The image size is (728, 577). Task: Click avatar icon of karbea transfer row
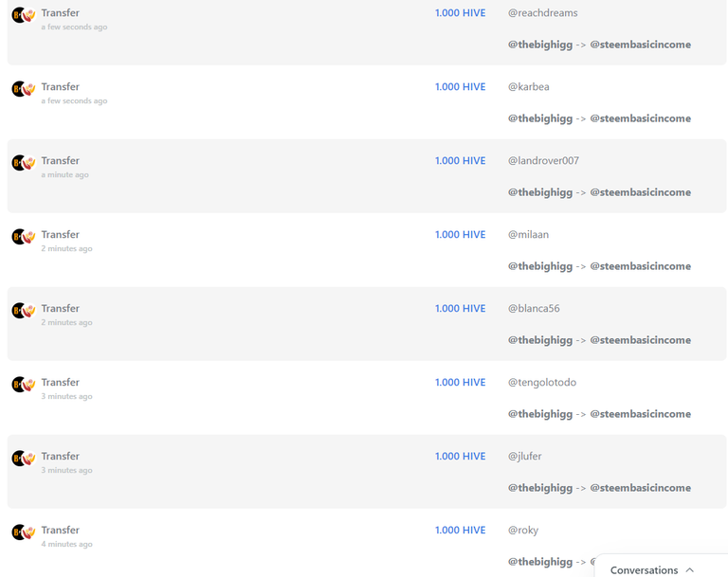tap(24, 89)
